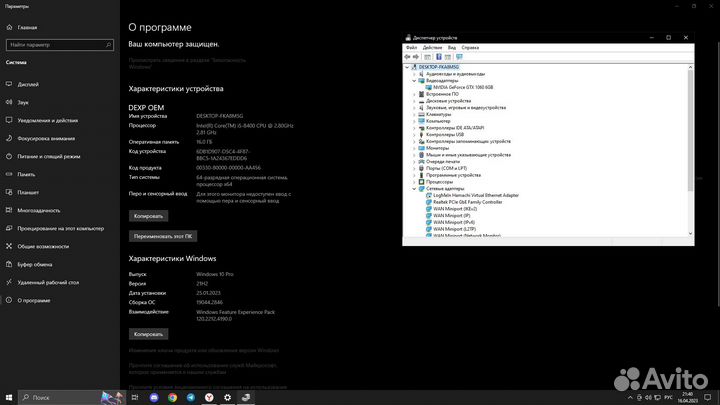Expand the Процессоры node
Screen dimensions: 720x405
[414, 182]
